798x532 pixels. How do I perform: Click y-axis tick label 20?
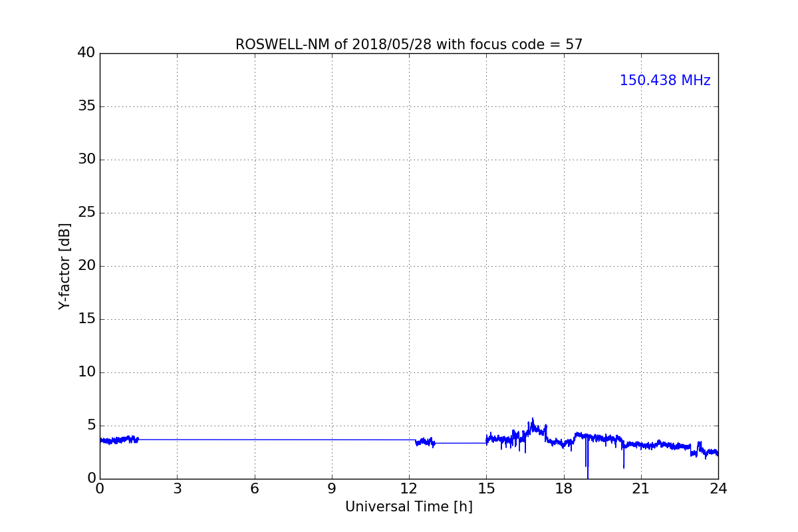pos(86,266)
